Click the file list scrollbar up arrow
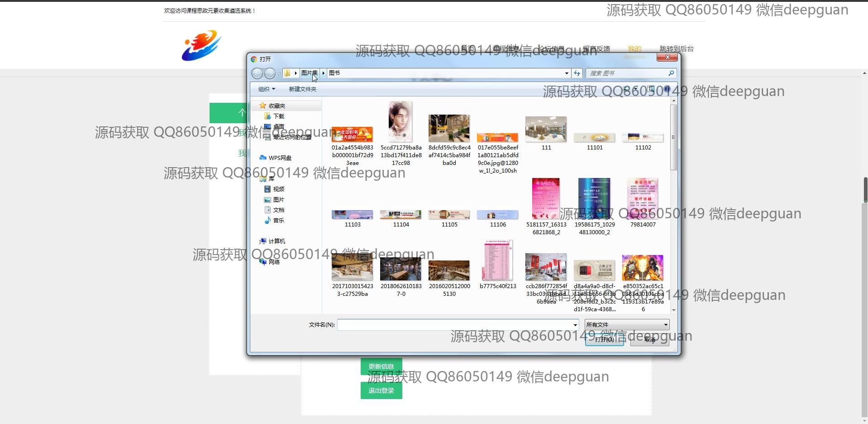Image resolution: width=868 pixels, height=424 pixels. [673, 101]
